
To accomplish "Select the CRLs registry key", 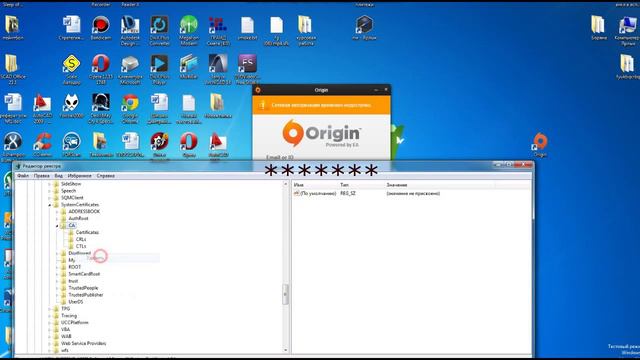I will (81, 239).
